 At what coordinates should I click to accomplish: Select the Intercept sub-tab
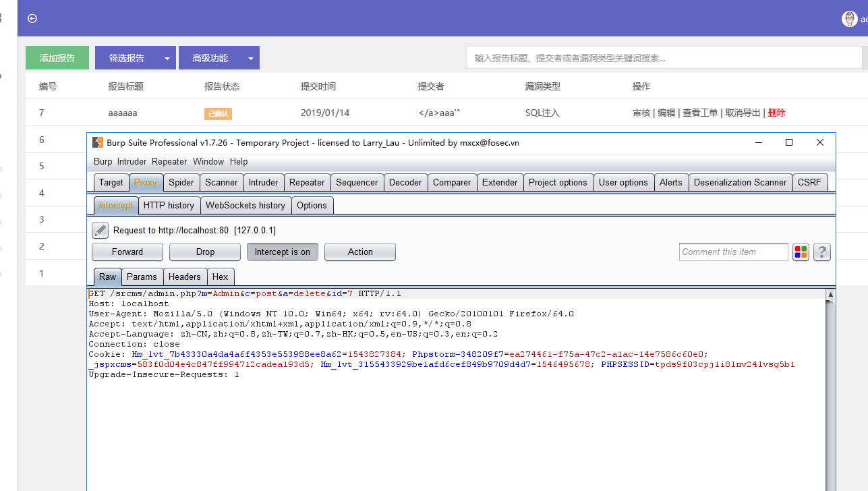pyautogui.click(x=116, y=205)
